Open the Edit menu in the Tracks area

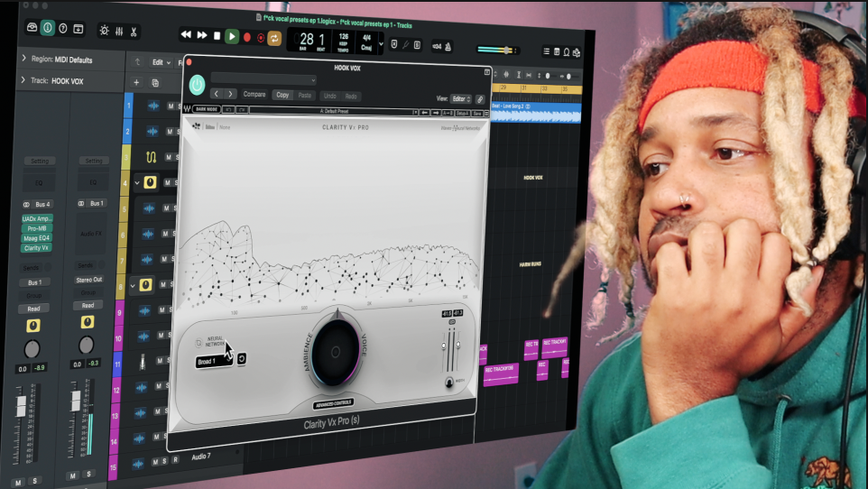[162, 62]
